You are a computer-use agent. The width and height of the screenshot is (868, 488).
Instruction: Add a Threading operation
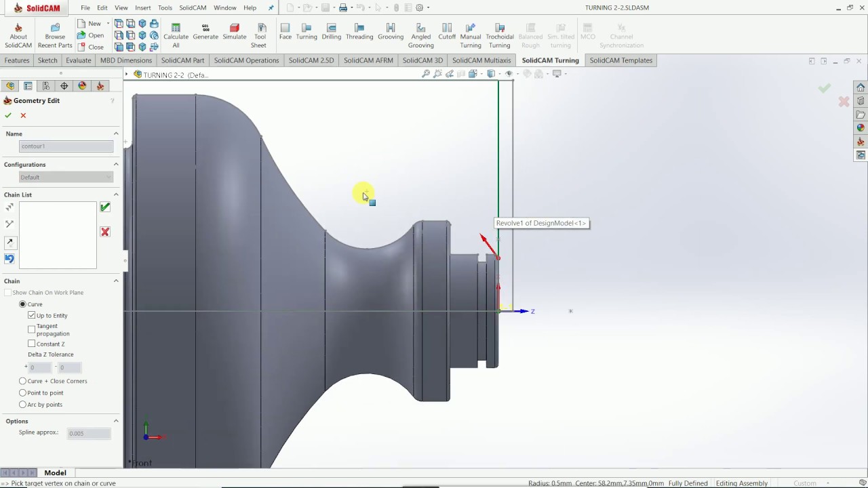(359, 32)
